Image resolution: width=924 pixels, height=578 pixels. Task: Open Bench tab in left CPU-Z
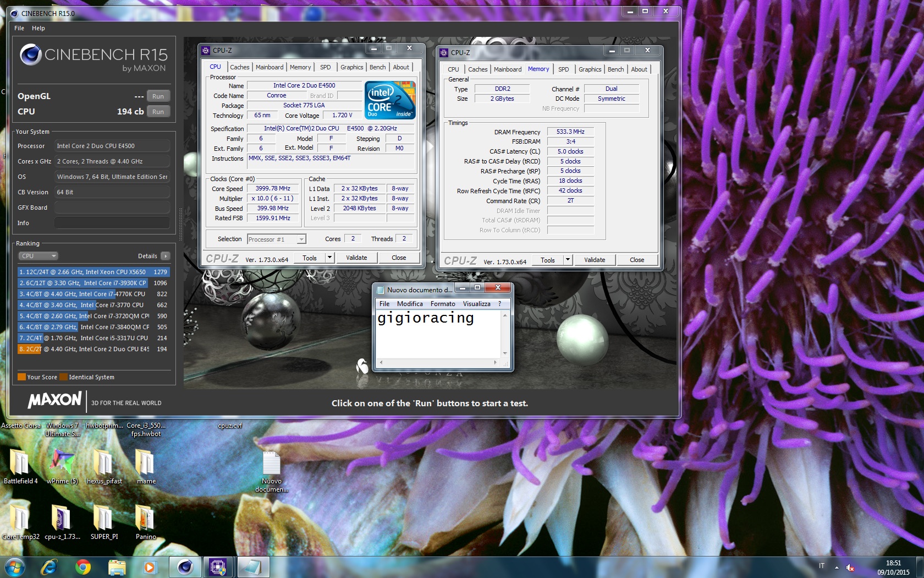(378, 67)
